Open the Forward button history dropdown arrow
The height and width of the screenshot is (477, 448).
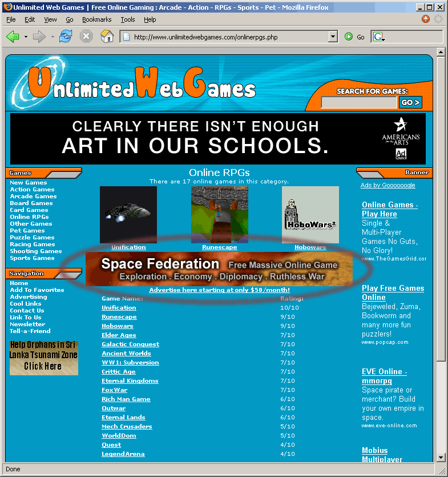point(53,37)
